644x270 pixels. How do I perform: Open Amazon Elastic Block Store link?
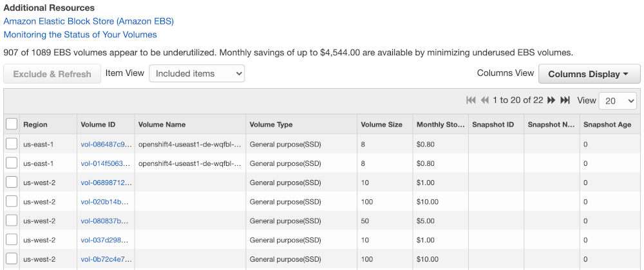[x=89, y=21]
